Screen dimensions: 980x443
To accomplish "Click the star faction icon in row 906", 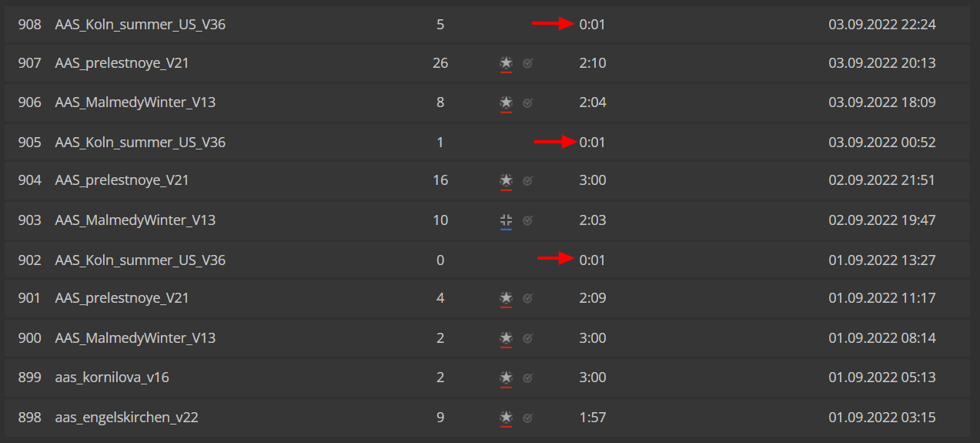I will pos(506,102).
